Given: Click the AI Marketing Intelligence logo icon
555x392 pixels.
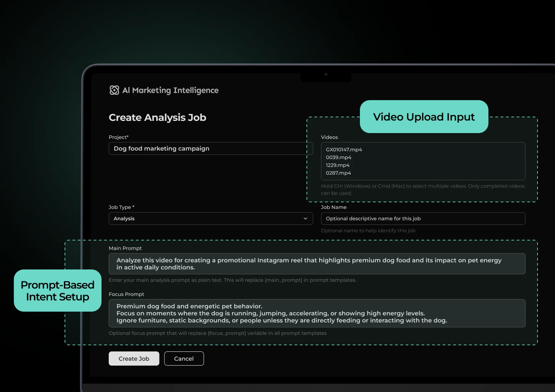Looking at the screenshot, I should [x=114, y=90].
